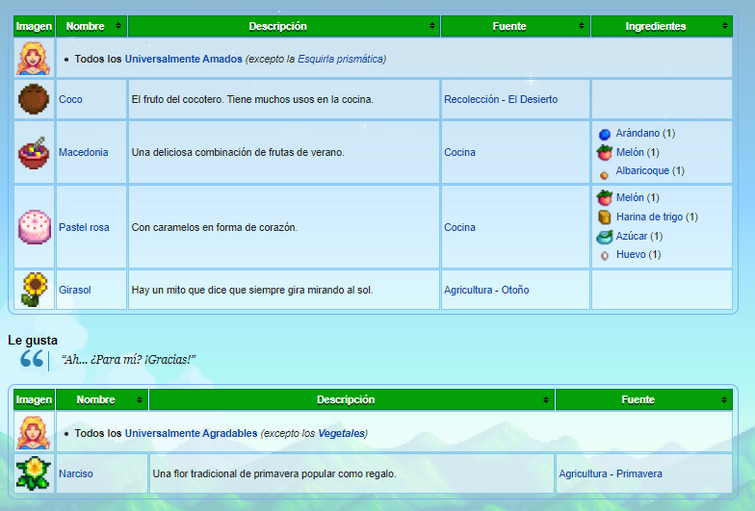Open the Melón link under Macedonia ingredients
Viewport: 755px width, 511px height.
point(630,152)
